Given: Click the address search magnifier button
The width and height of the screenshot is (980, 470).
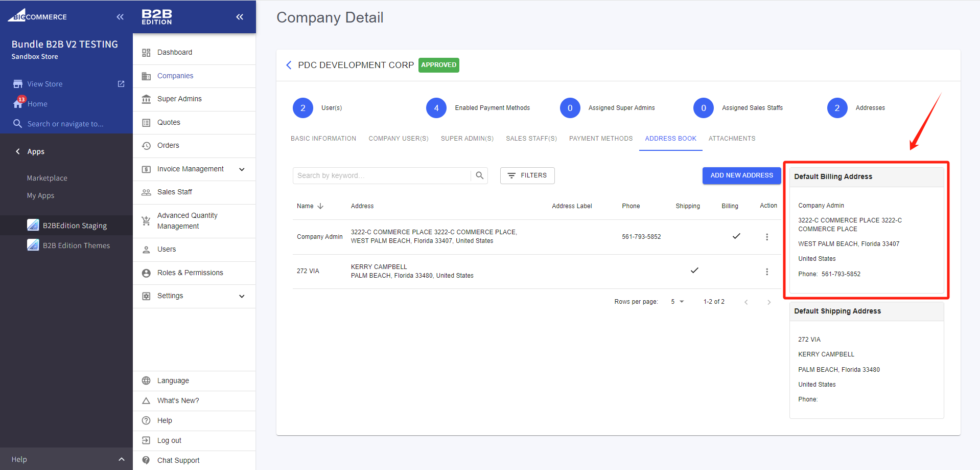Looking at the screenshot, I should pyautogui.click(x=479, y=175).
